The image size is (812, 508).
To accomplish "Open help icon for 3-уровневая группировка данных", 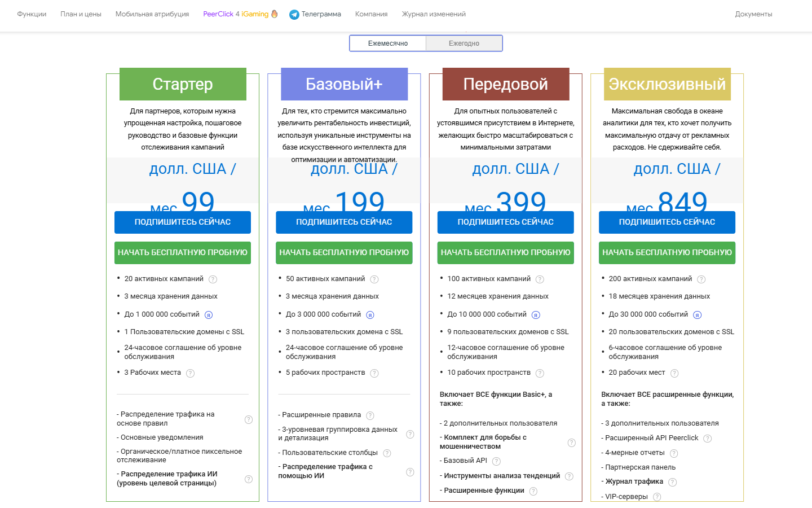I will click(x=410, y=434).
